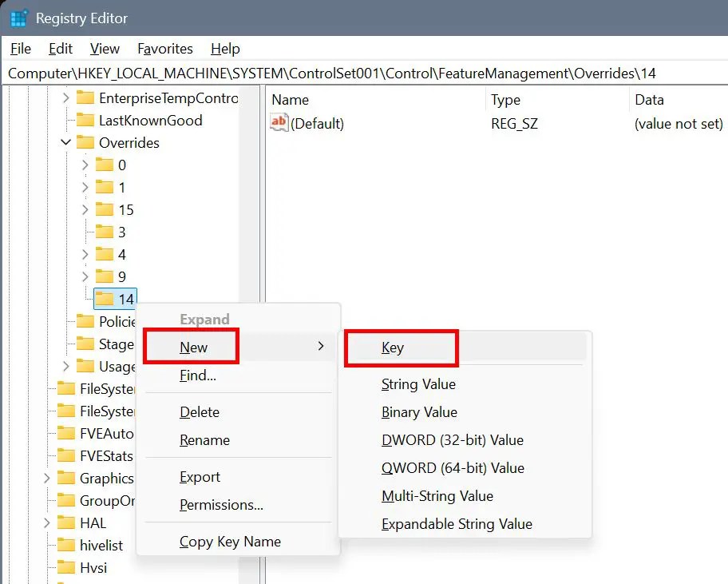
Task: Select folder icon of key 0
Action: (105, 165)
